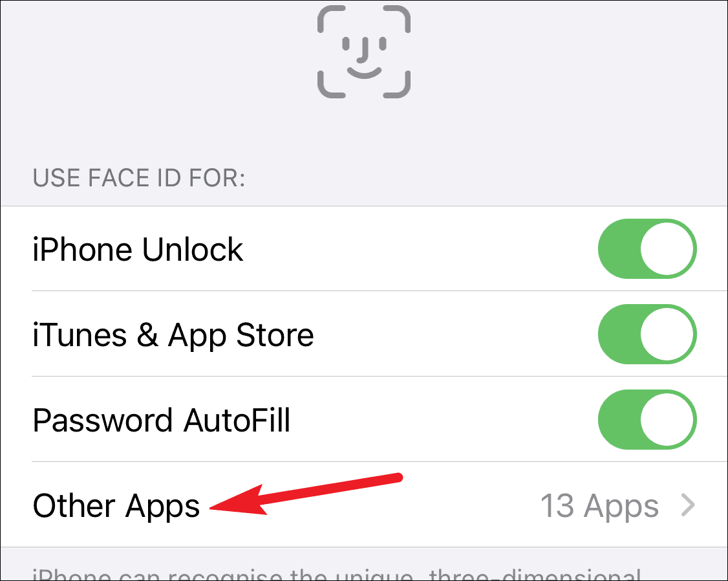728x581 pixels.
Task: Select the iTunes & App Store label
Action: (173, 335)
